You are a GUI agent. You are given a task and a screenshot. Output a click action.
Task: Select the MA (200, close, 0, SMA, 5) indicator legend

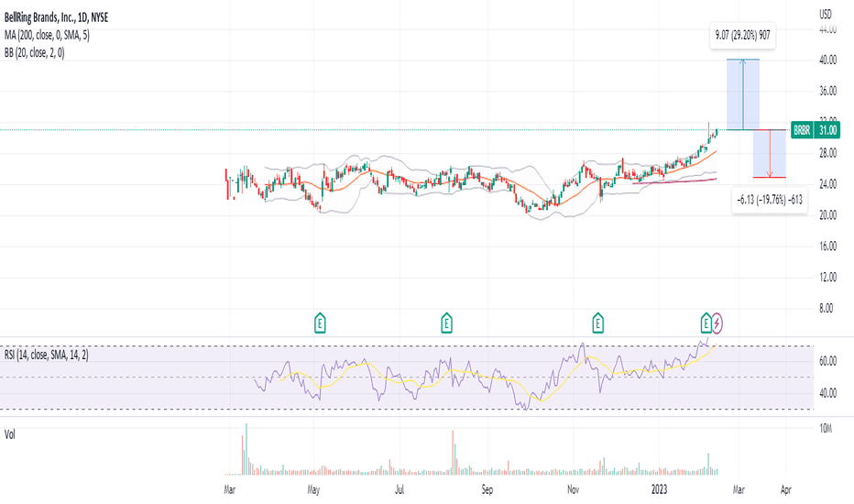point(47,35)
